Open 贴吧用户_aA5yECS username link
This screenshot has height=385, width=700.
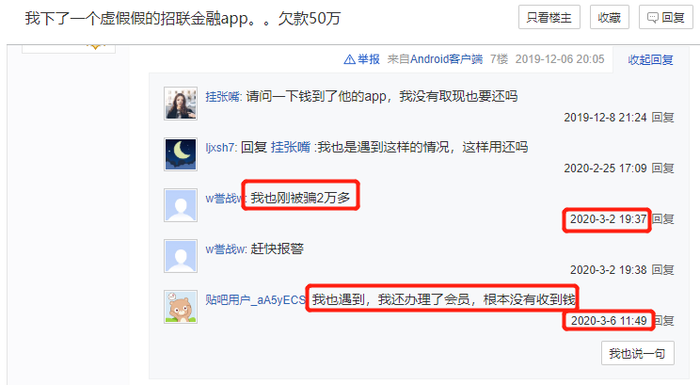coord(255,300)
